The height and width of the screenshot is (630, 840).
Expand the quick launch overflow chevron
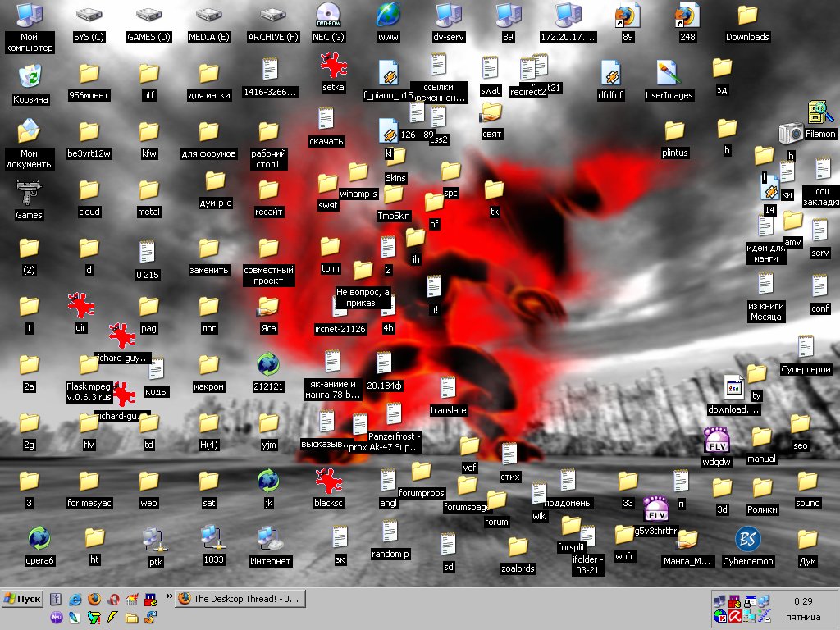[169, 596]
